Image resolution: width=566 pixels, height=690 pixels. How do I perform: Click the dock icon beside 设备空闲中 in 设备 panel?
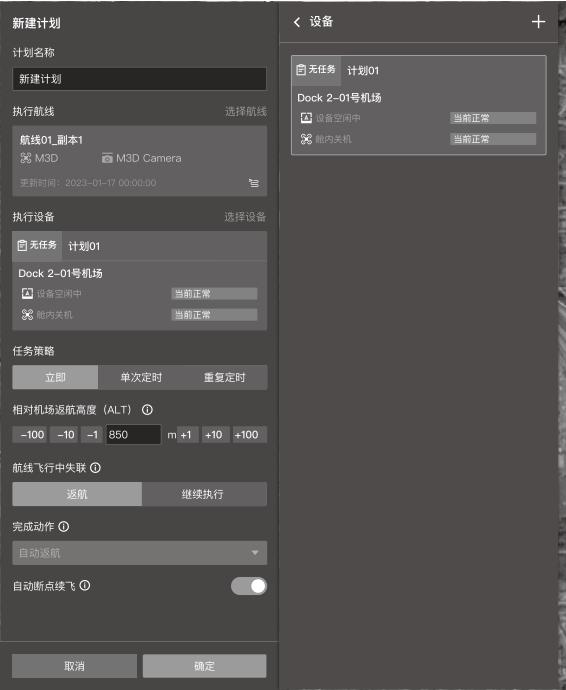pos(306,118)
